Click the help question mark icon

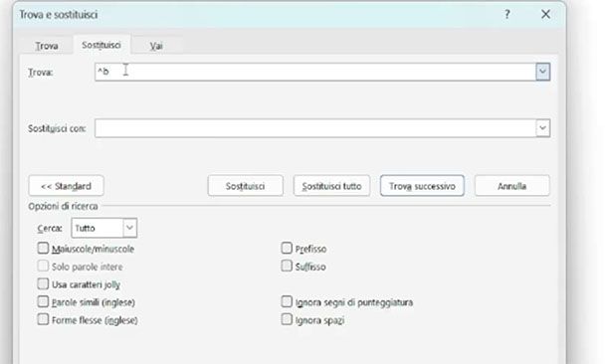tap(507, 14)
